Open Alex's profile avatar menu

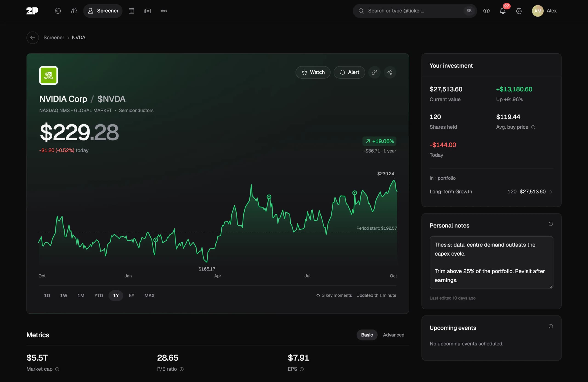click(544, 11)
